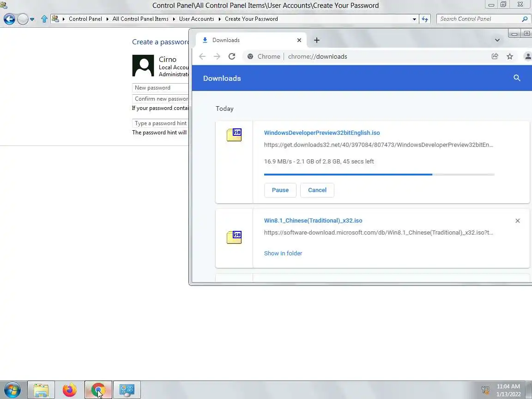Click iso file icon for Win8.1_Chinese
This screenshot has width=532, height=399.
click(234, 237)
